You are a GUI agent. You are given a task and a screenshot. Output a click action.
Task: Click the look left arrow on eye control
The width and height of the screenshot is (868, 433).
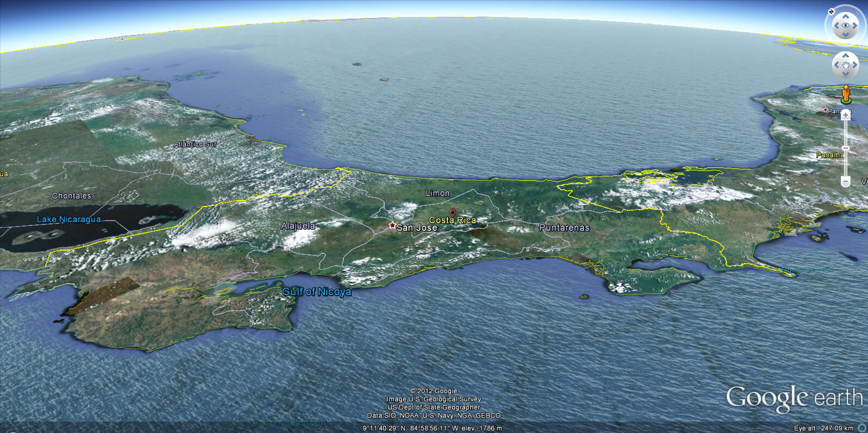coord(835,25)
